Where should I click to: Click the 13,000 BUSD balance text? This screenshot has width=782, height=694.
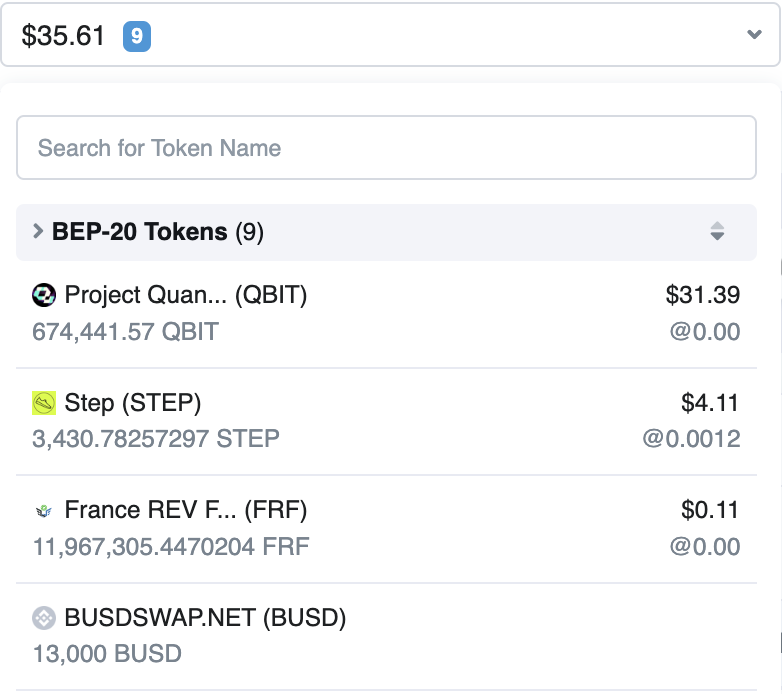pos(107,655)
